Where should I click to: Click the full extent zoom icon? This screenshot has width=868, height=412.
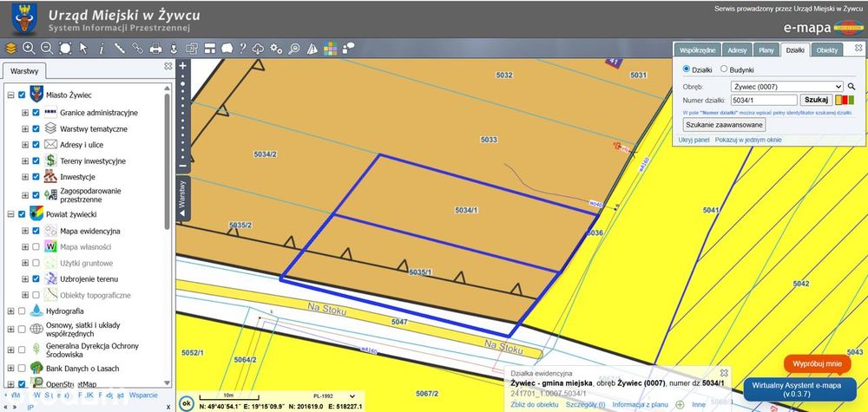coord(65,48)
